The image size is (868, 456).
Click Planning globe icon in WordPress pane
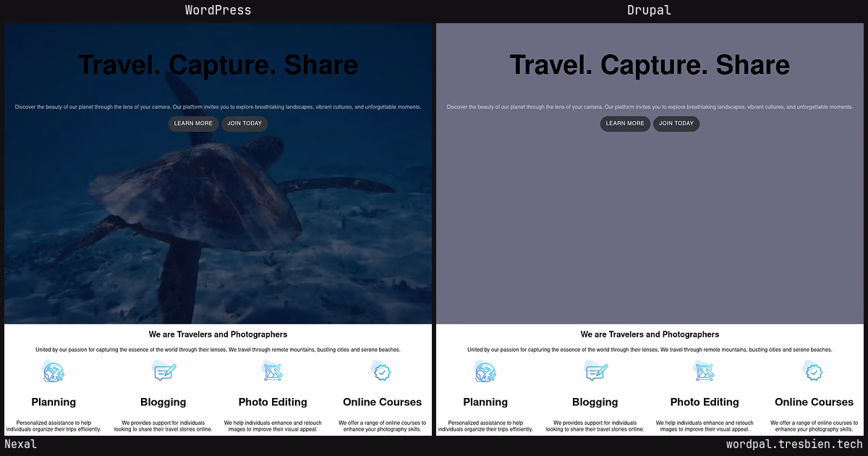click(x=54, y=372)
